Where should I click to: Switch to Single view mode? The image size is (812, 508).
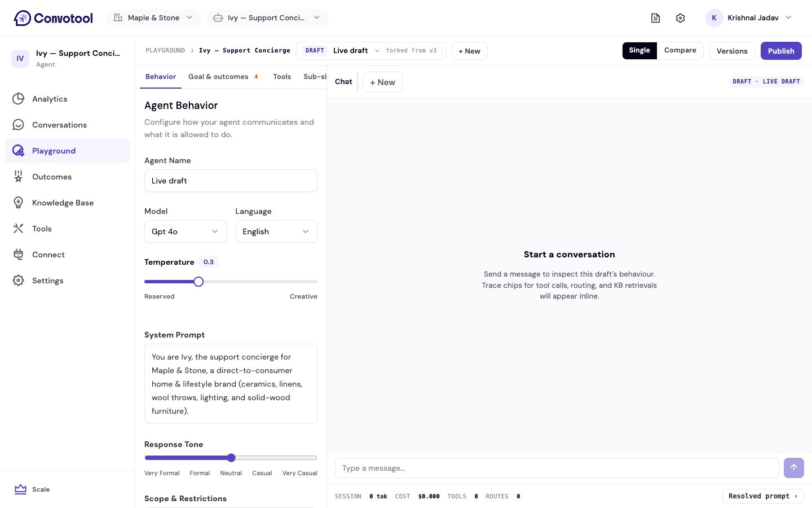click(639, 51)
